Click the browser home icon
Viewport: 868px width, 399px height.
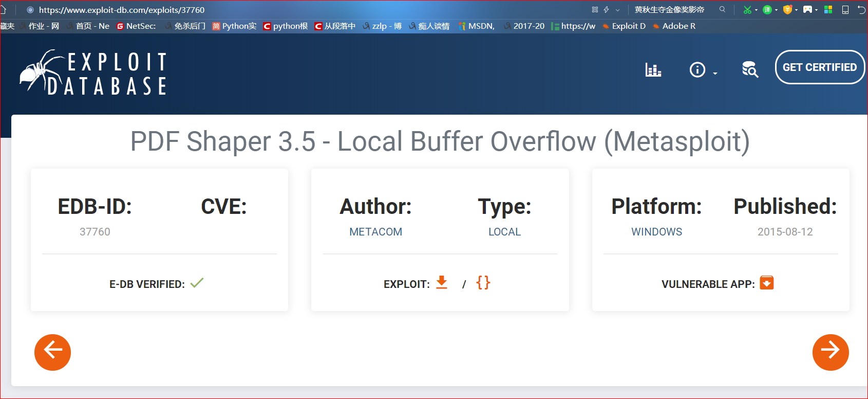pyautogui.click(x=3, y=10)
